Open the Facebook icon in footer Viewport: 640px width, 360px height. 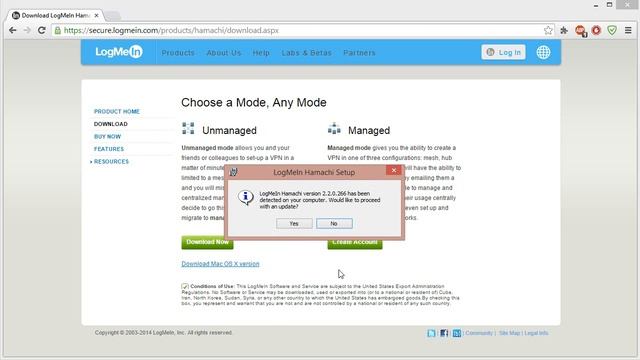(444, 333)
